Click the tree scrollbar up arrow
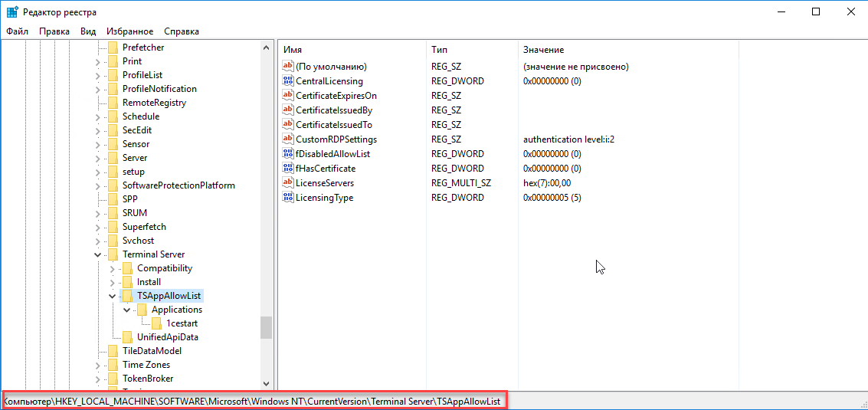The width and height of the screenshot is (868, 410). coord(267,48)
